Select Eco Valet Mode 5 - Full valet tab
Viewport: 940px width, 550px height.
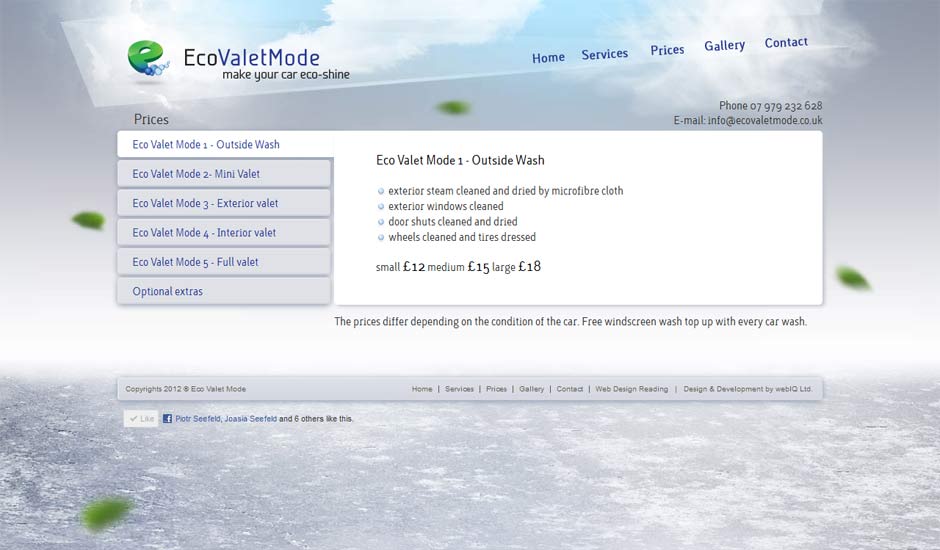[224, 262]
